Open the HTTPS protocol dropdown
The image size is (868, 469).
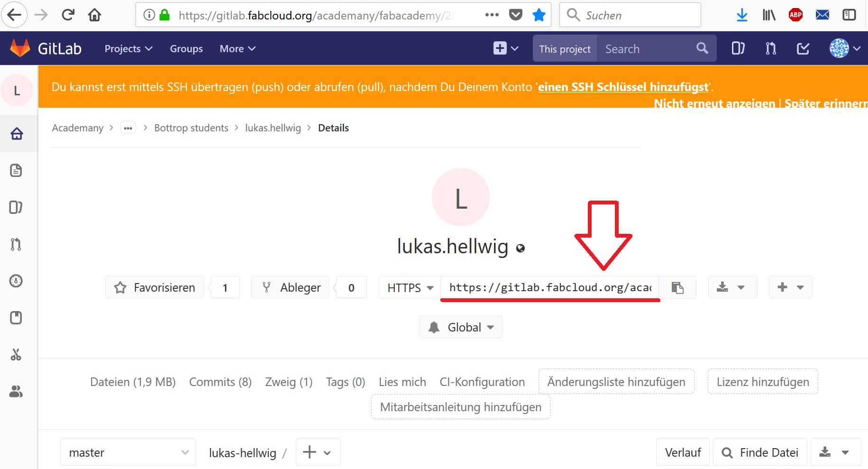coord(408,287)
